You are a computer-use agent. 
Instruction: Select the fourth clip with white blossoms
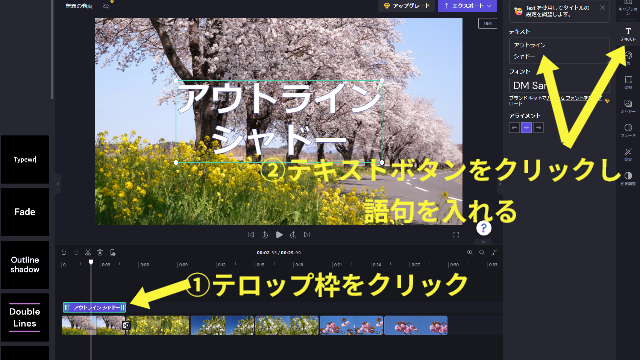(x=287, y=325)
